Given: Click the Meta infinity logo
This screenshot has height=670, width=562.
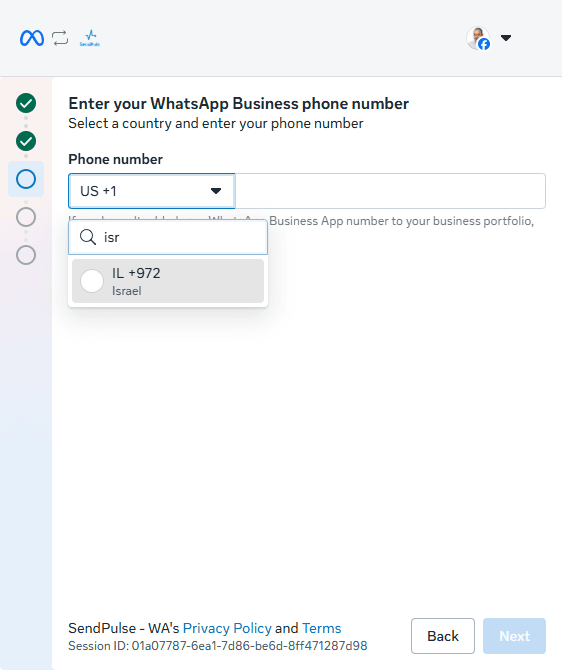Looking at the screenshot, I should pos(32,38).
